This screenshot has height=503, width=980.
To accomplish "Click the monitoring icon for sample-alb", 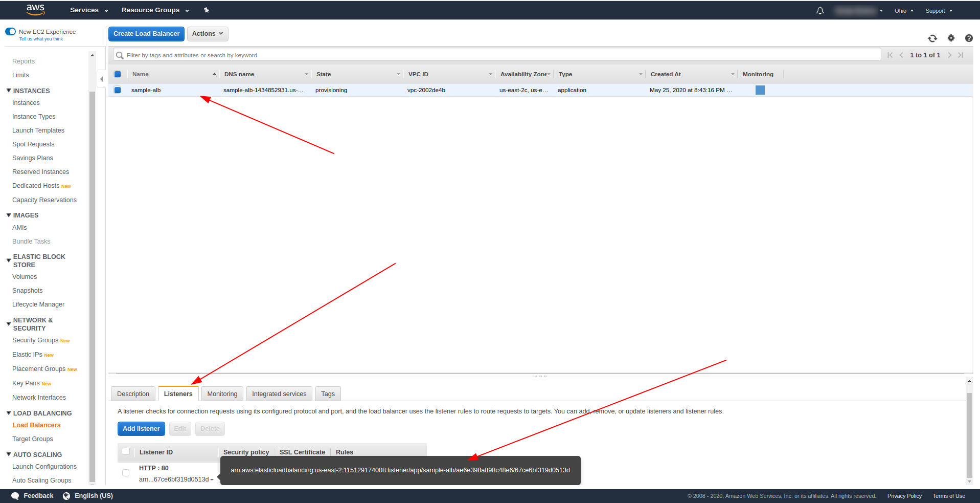I will click(x=760, y=90).
